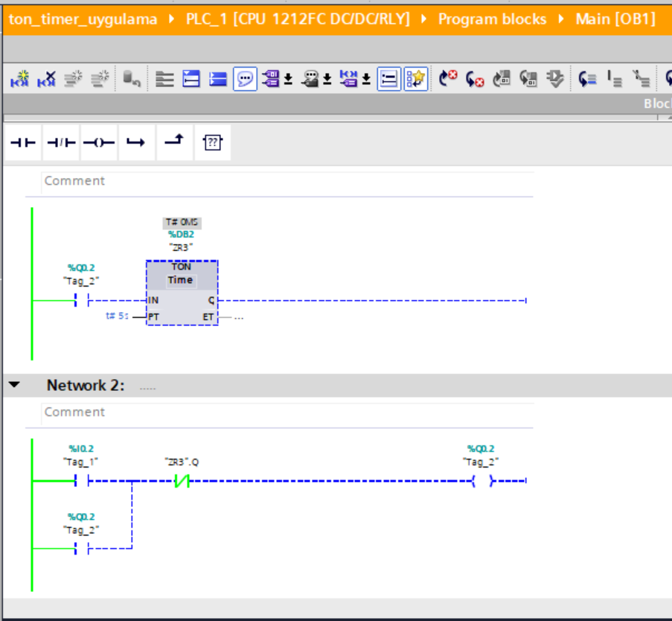Click the close branch favorites icon
672x621 pixels.
point(174,142)
